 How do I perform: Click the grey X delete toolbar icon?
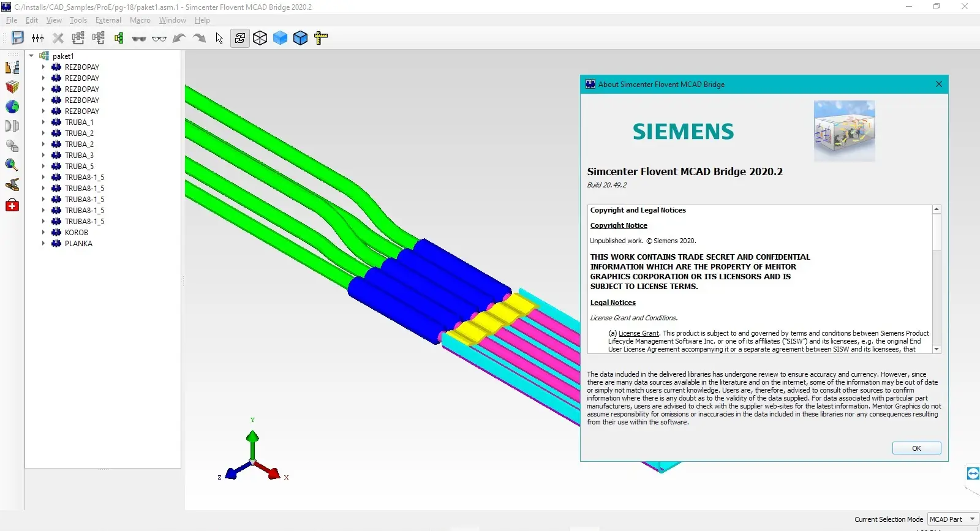pyautogui.click(x=58, y=38)
